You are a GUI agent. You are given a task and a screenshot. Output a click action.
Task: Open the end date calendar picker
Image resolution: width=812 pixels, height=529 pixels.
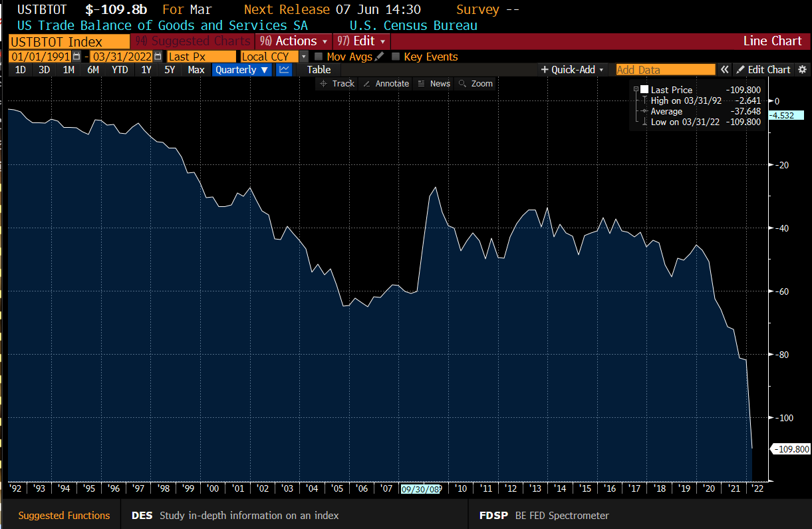(x=158, y=57)
